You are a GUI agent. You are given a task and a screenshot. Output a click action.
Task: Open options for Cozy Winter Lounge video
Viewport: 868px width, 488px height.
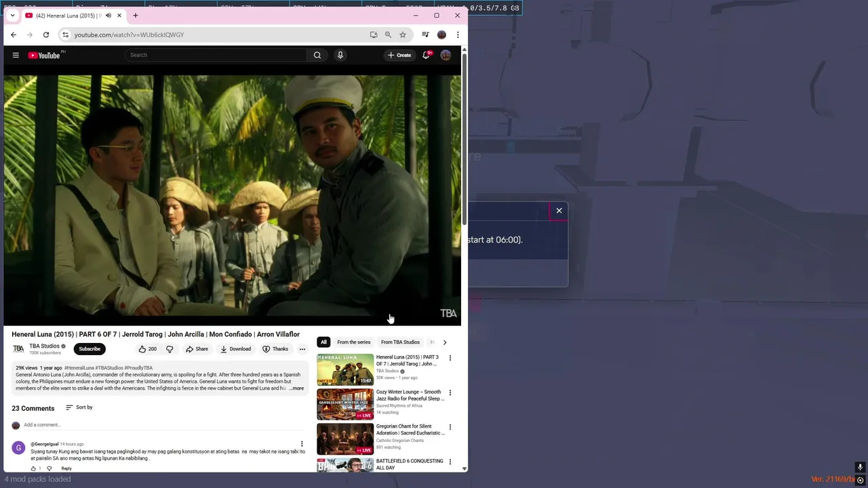coord(450,392)
